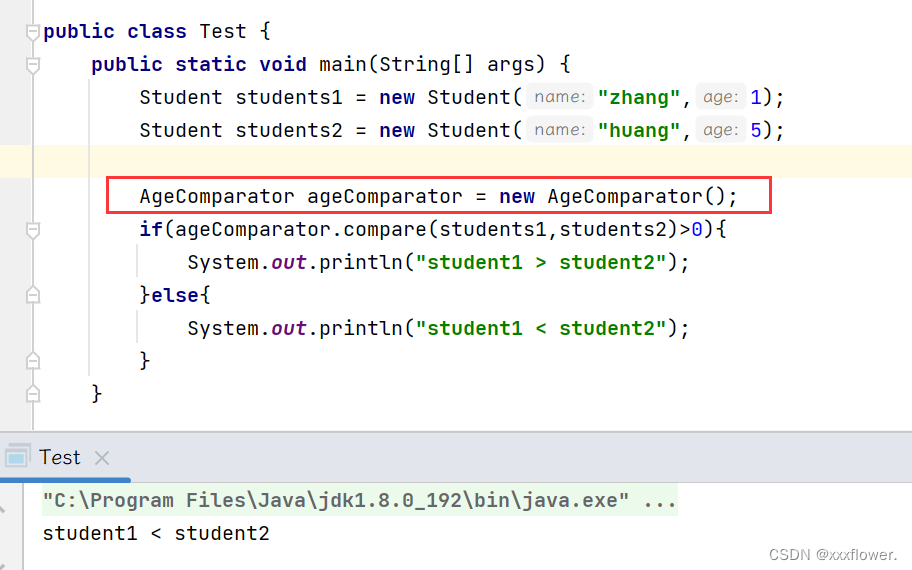Click fold-end marker at main method closing brace

click(x=33, y=393)
